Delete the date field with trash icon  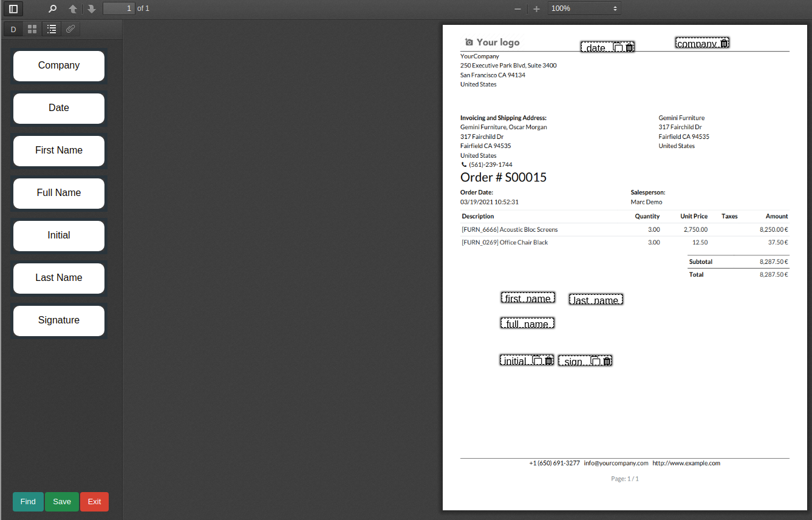click(630, 47)
